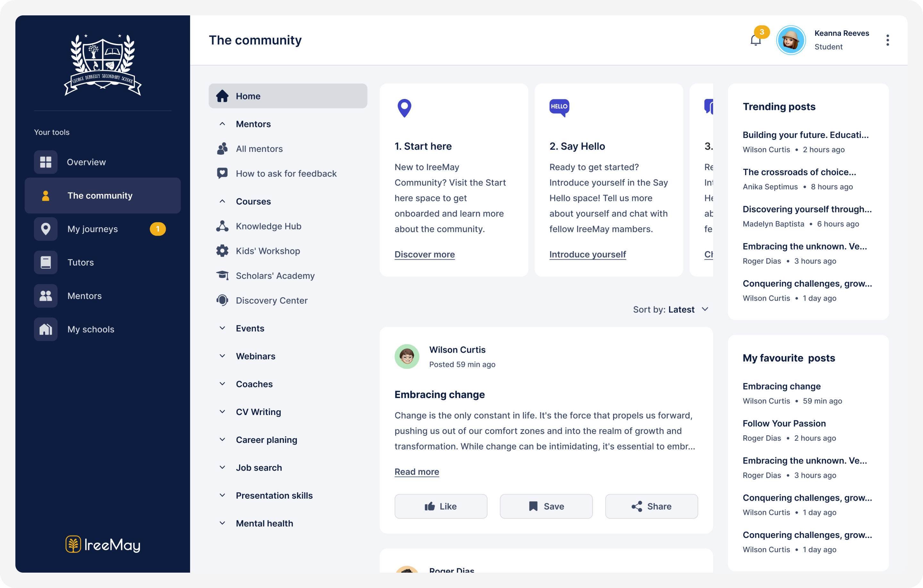Click Scholars' Academy graduation cap icon
The height and width of the screenshot is (588, 923).
(x=222, y=275)
